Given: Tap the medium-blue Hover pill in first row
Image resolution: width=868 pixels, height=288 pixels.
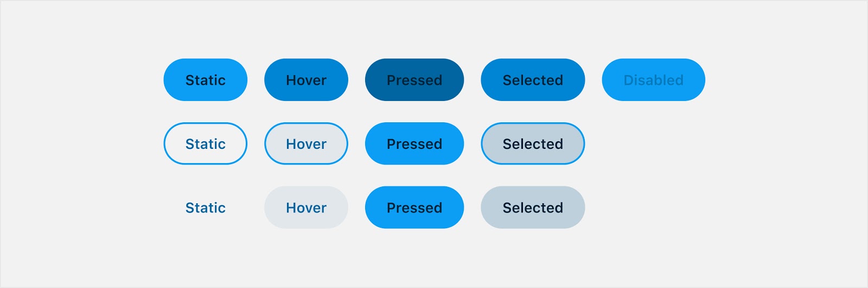Looking at the screenshot, I should point(306,80).
